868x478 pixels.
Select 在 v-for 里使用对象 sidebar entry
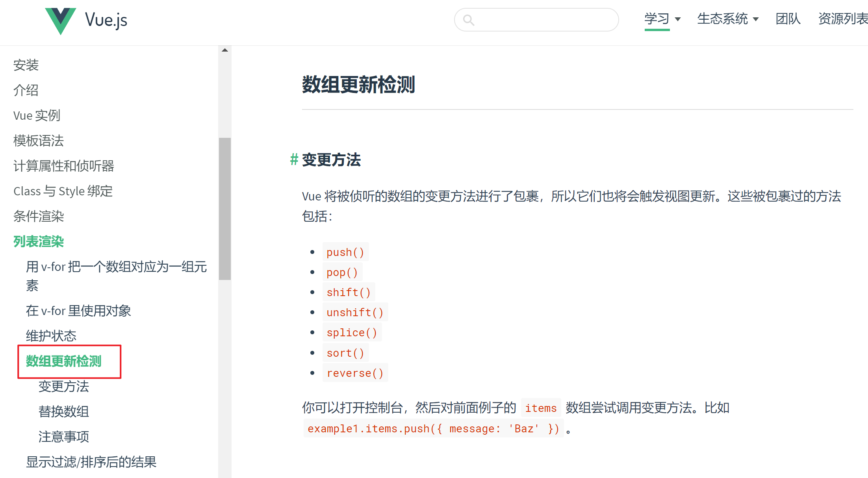tap(78, 311)
